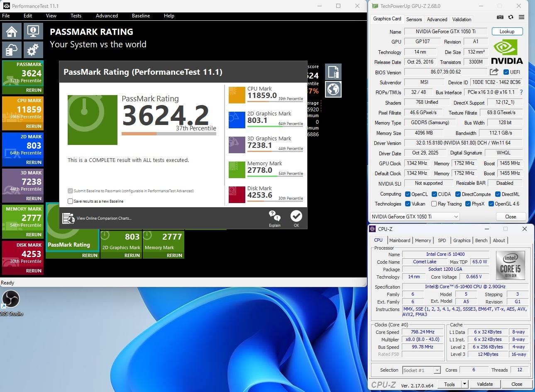Click the Tools button in CPU-Z
535x392 pixels.
449,384
